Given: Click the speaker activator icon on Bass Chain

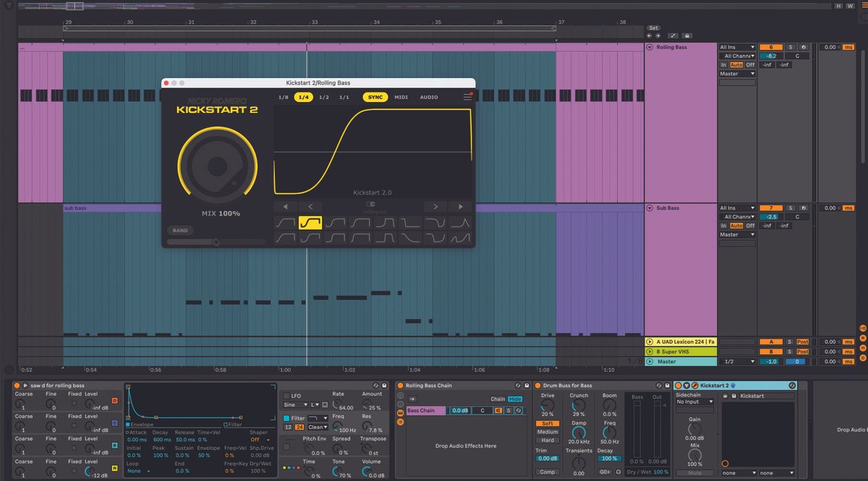Looking at the screenshot, I should tap(498, 410).
